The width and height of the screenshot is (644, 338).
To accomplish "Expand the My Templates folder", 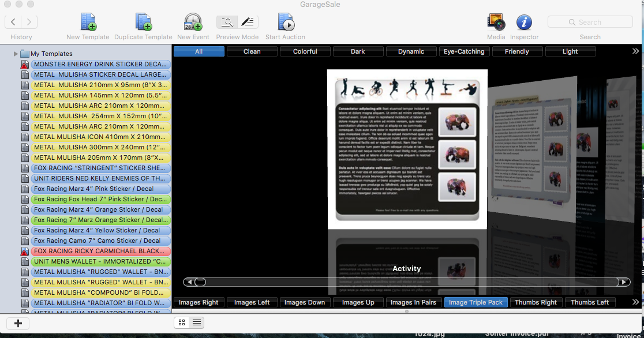I will coord(16,54).
